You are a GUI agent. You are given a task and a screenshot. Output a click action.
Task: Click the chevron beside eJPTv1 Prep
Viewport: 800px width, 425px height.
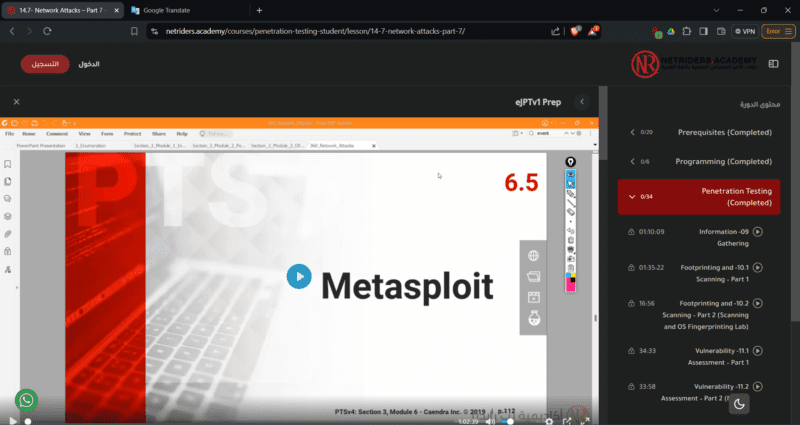point(582,102)
